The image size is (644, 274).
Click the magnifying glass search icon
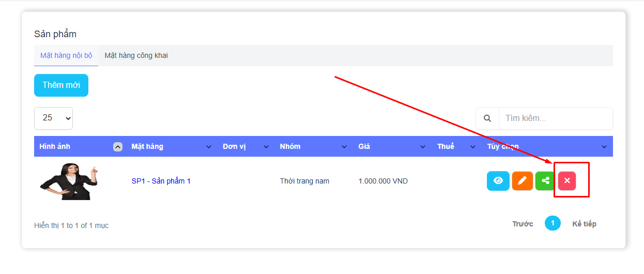(487, 118)
